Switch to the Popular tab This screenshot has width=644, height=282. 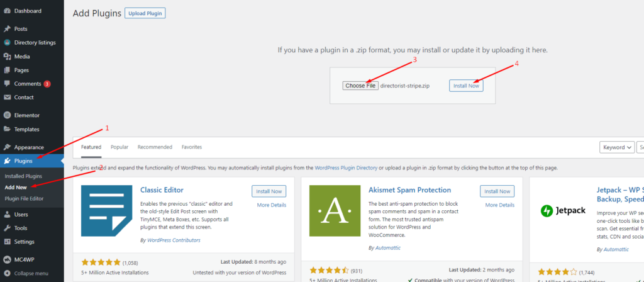coord(119,147)
